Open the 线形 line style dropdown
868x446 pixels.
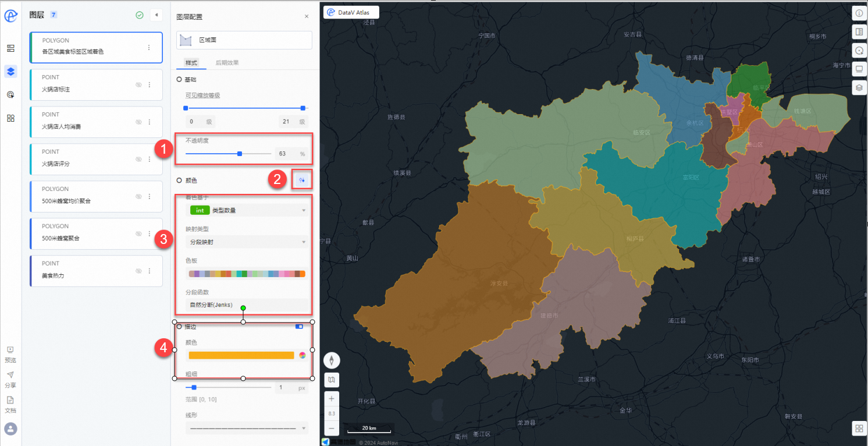pyautogui.click(x=247, y=428)
